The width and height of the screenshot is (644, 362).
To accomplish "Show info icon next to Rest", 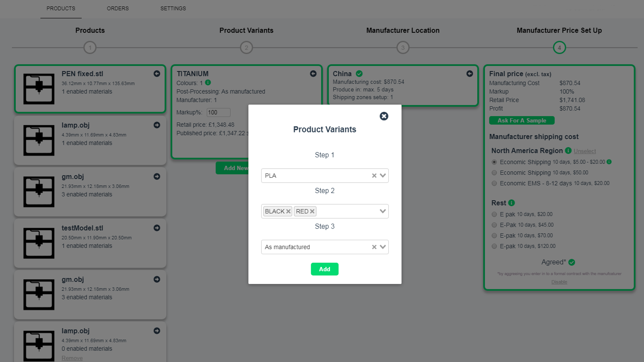I will 512,203.
